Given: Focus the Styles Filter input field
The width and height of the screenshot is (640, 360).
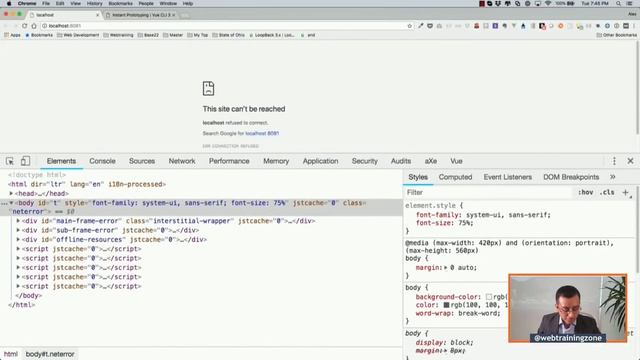Looking at the screenshot, I should pos(489,192).
